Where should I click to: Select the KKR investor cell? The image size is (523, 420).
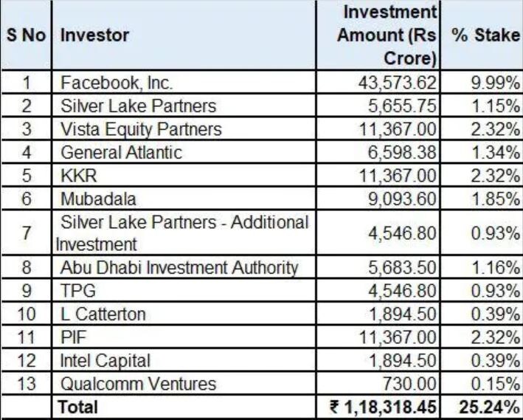point(184,175)
